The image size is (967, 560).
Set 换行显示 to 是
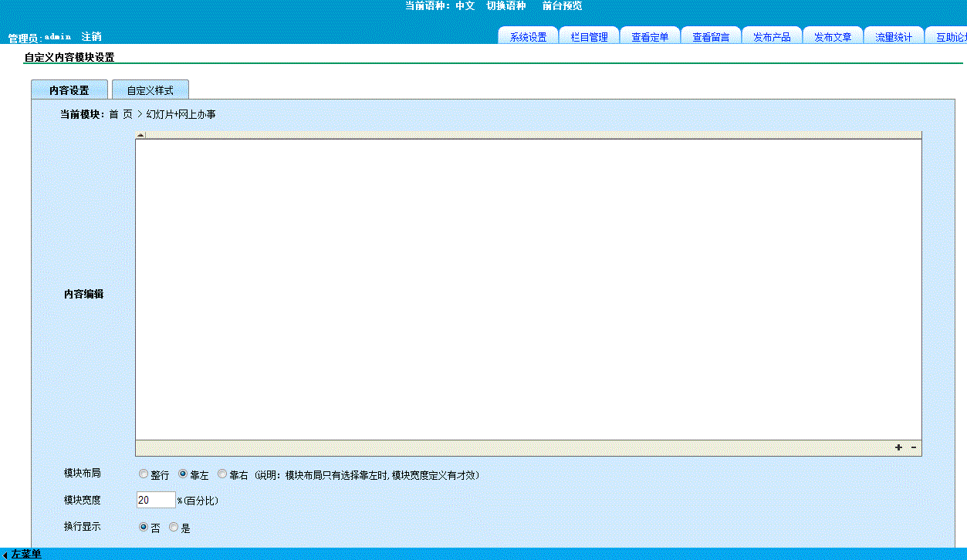coord(174,528)
